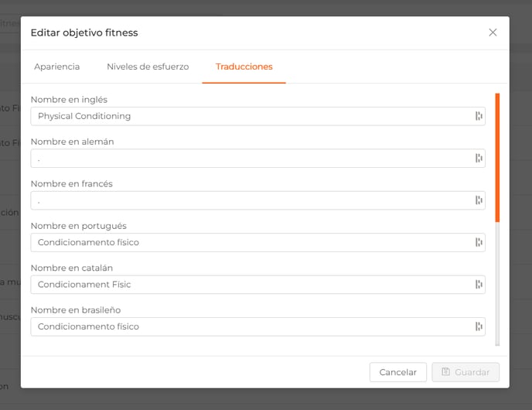
Task: Switch to the Apariencia tab
Action: pos(57,67)
